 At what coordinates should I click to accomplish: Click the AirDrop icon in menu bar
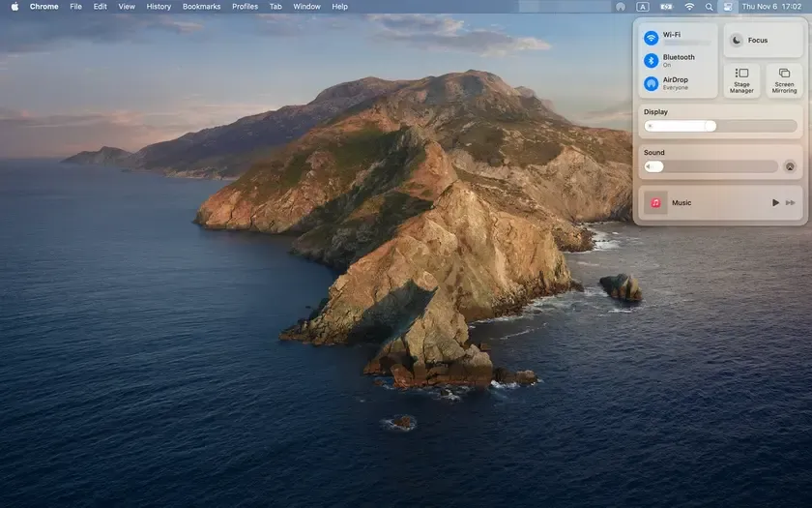(x=621, y=7)
